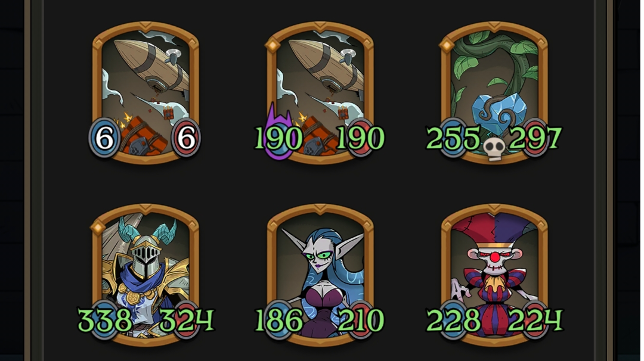Click the attack value 186 on elf card
Viewport: 644px width, 361px height.
(279, 320)
